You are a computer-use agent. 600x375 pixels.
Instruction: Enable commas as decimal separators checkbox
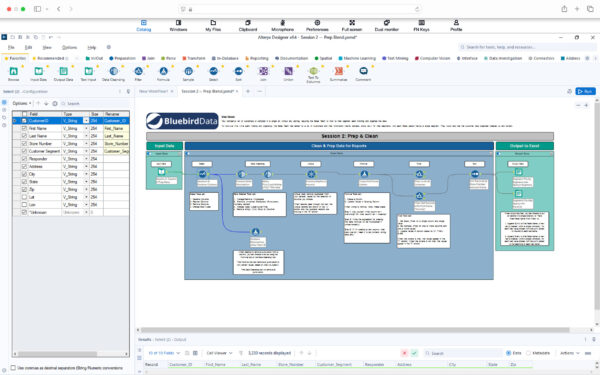tap(13, 368)
